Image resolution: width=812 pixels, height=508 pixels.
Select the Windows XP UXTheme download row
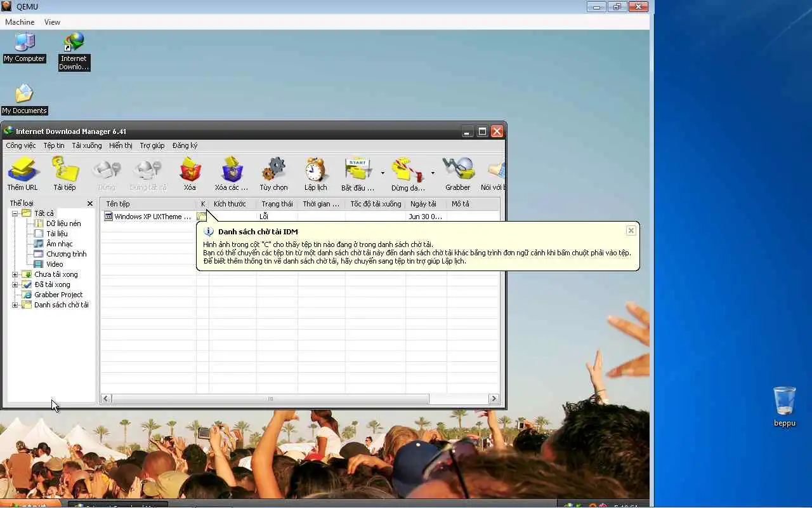click(300, 217)
